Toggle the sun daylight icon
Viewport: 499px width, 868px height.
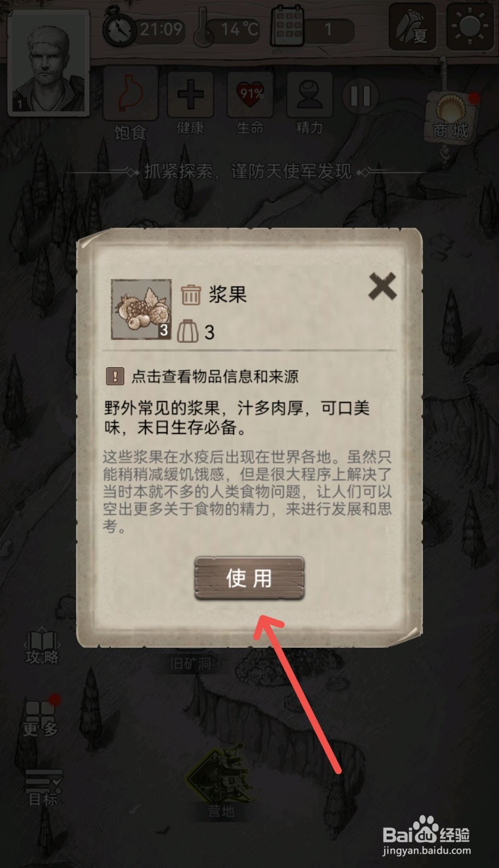coord(469,26)
